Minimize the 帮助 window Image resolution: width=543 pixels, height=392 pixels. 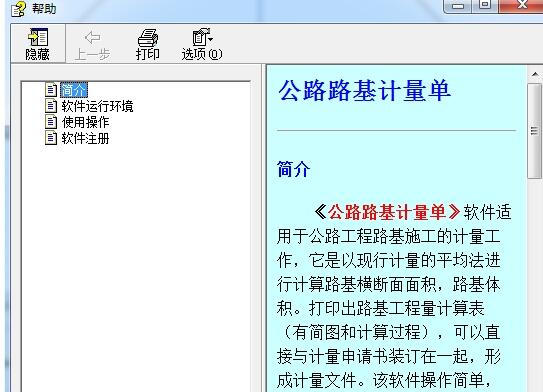tap(457, 6)
